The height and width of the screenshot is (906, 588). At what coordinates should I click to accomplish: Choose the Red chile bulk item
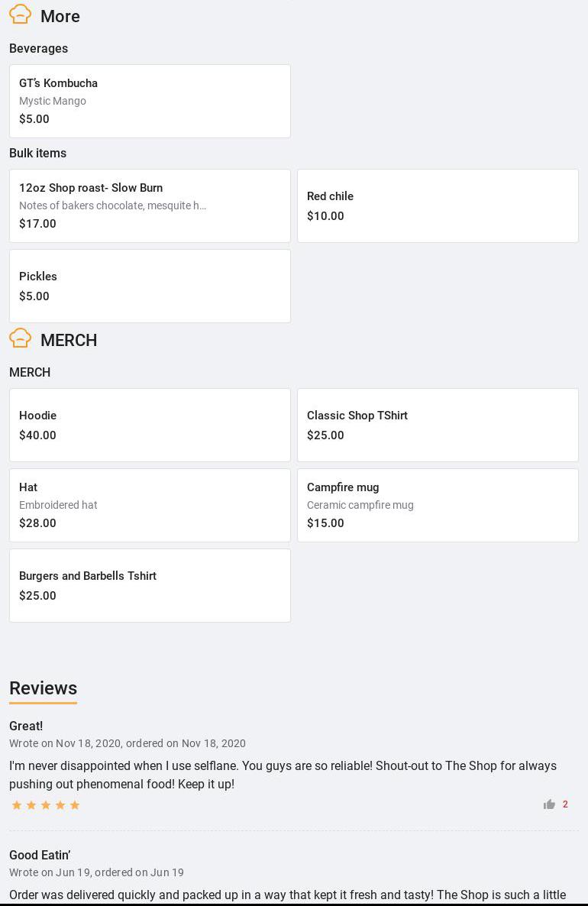(438, 205)
